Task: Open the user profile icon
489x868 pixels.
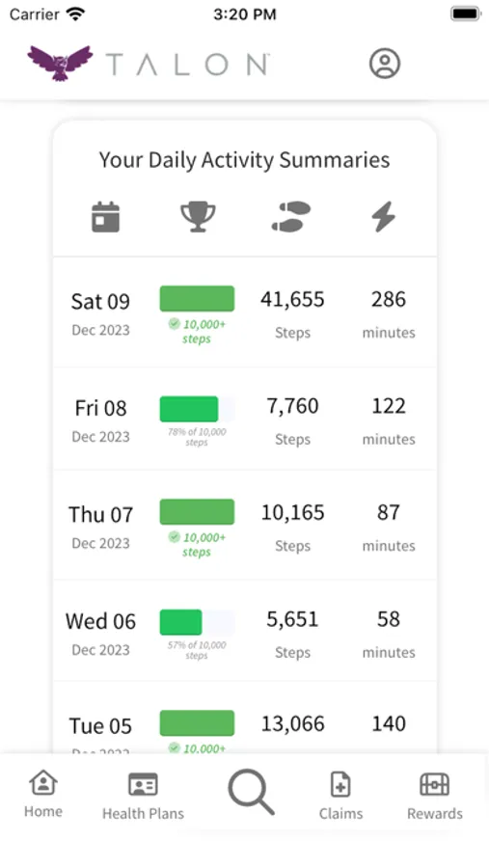Action: [x=384, y=63]
